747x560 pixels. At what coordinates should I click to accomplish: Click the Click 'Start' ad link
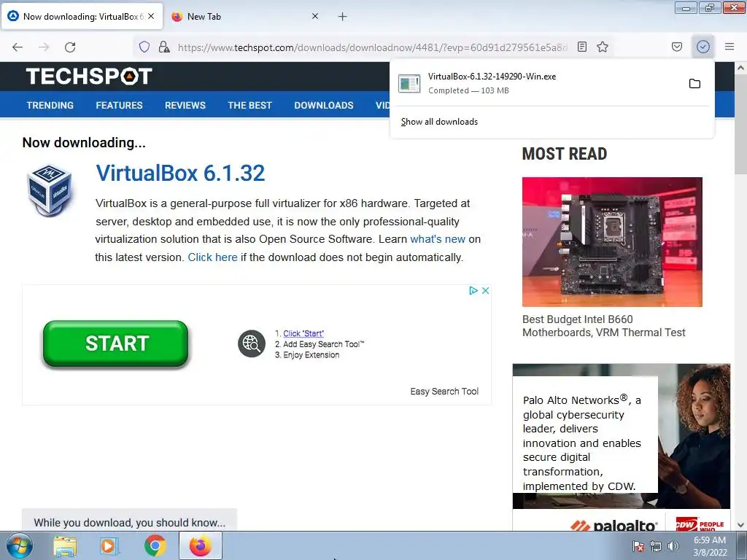pos(303,333)
